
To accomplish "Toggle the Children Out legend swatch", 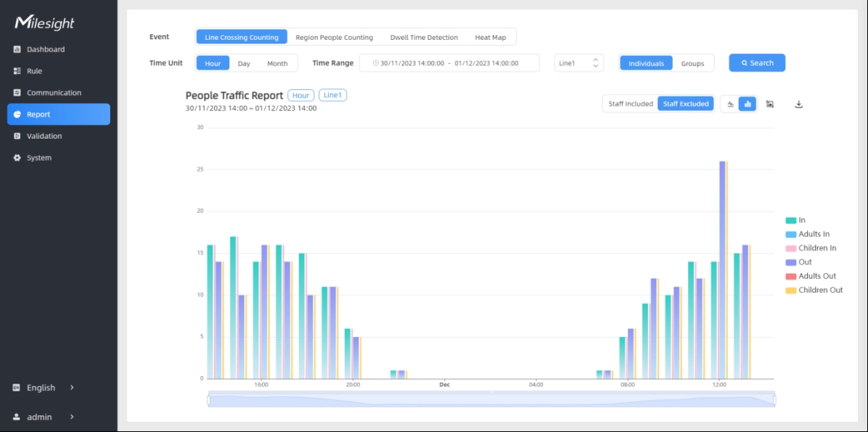I will 791,290.
